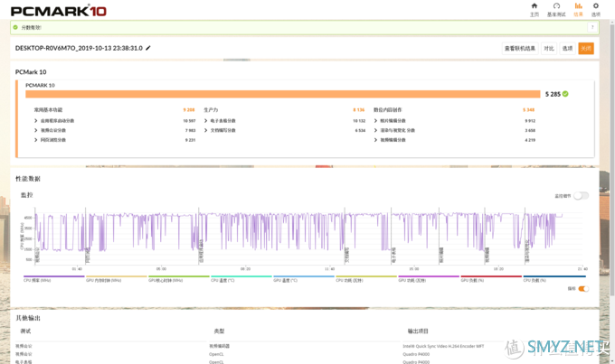Click the Compare (对比) button
Screen dimensions: 615x364
click(549, 49)
